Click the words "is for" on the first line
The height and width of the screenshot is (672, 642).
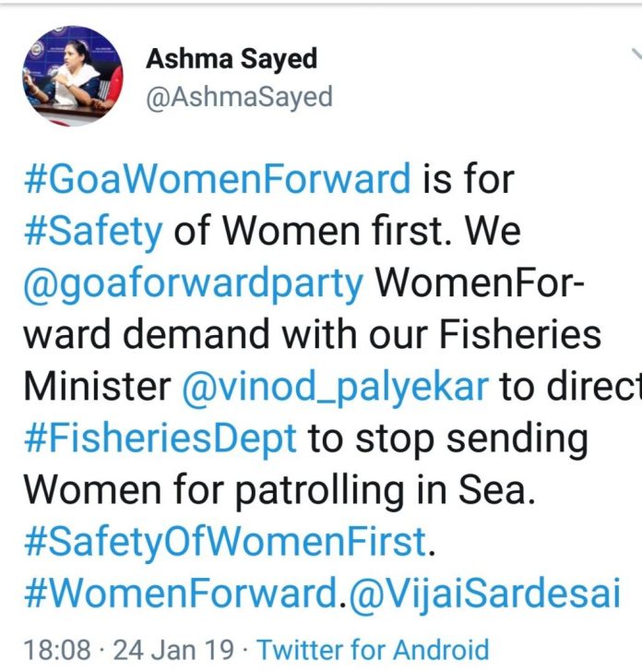point(467,177)
